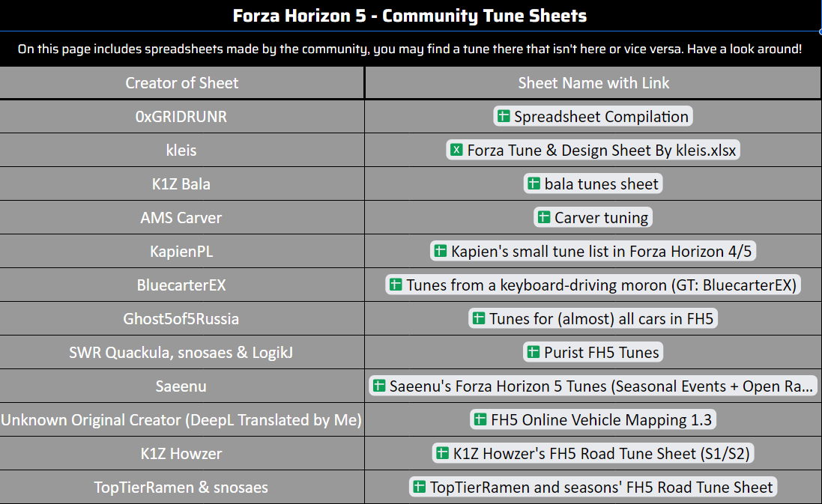Screen dimensions: 822x504
Task: Click the Sheets icon beside FH5 Online Vehicle Mapping
Action: (480, 419)
